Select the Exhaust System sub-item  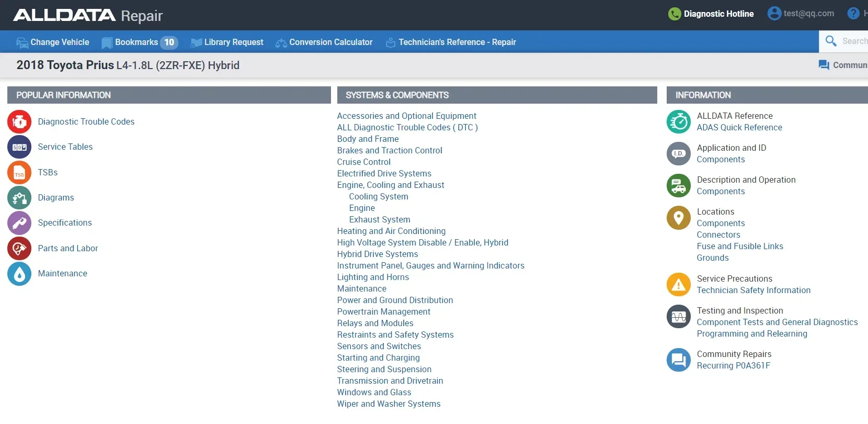coord(380,220)
